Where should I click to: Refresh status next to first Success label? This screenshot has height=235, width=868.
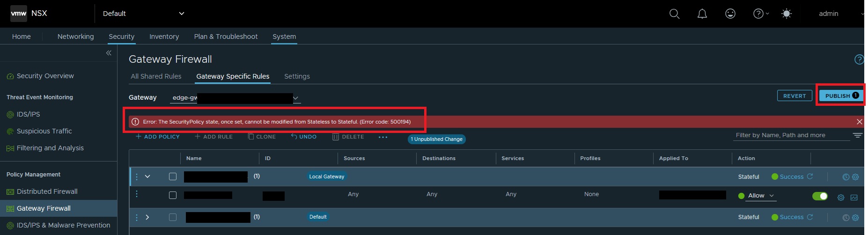[810, 176]
